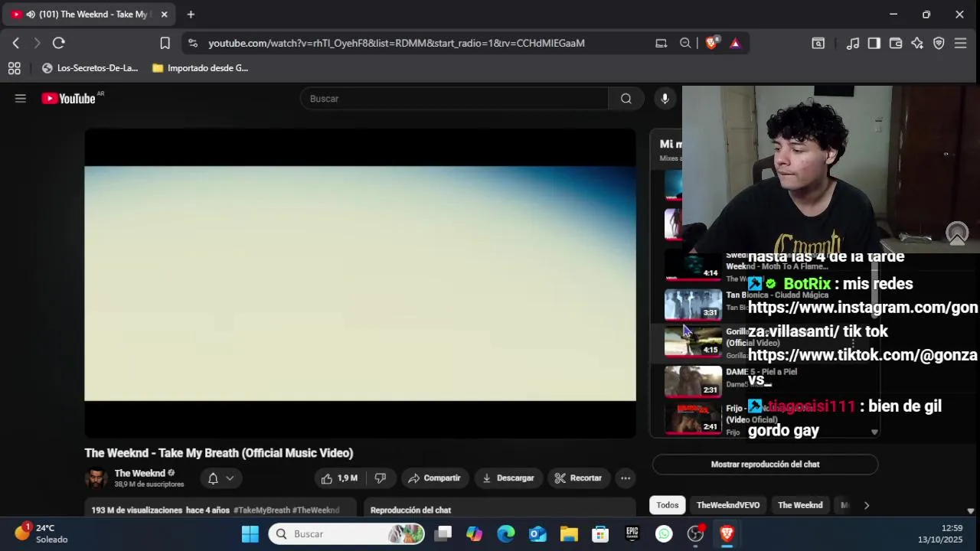The height and width of the screenshot is (551, 980).
Task: Clip the video using Recortar
Action: point(578,478)
